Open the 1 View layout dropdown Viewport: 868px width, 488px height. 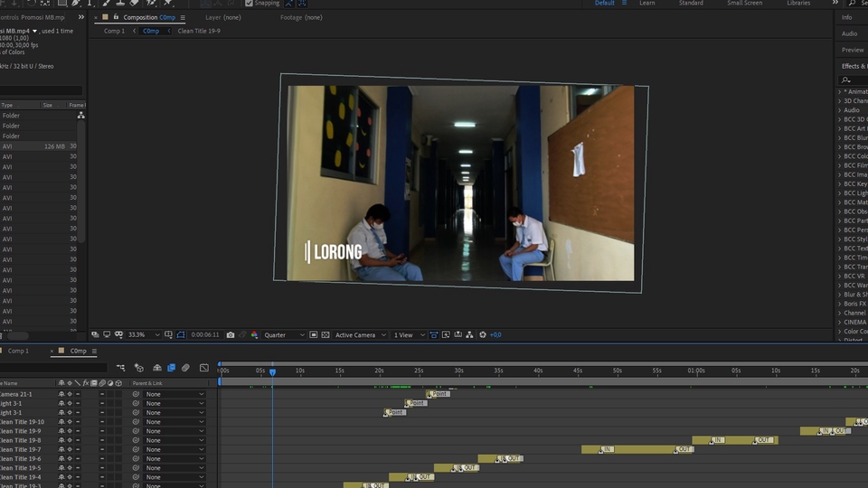pyautogui.click(x=409, y=334)
